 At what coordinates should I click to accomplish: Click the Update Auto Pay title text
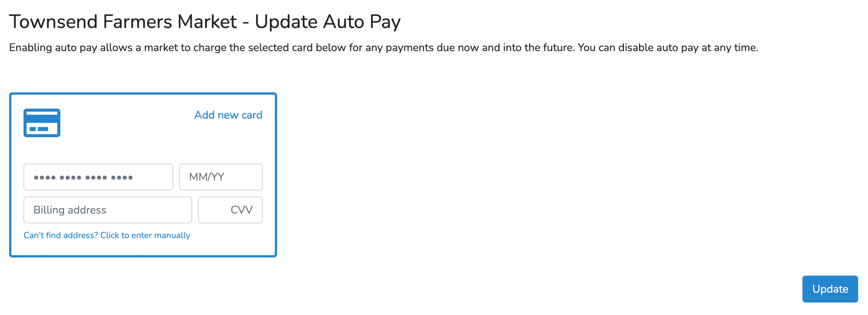[327, 22]
